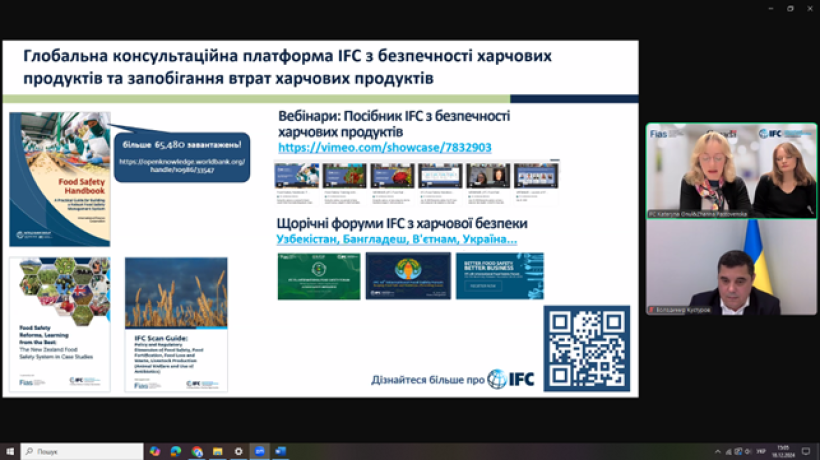This screenshot has width=820, height=460.
Task: Select the IFC Scan Guide cover
Action: pyautogui.click(x=176, y=324)
